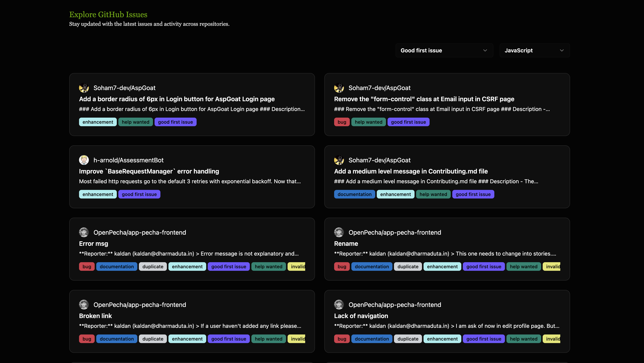Click the Explore GitHub Issues heading

coord(108,14)
